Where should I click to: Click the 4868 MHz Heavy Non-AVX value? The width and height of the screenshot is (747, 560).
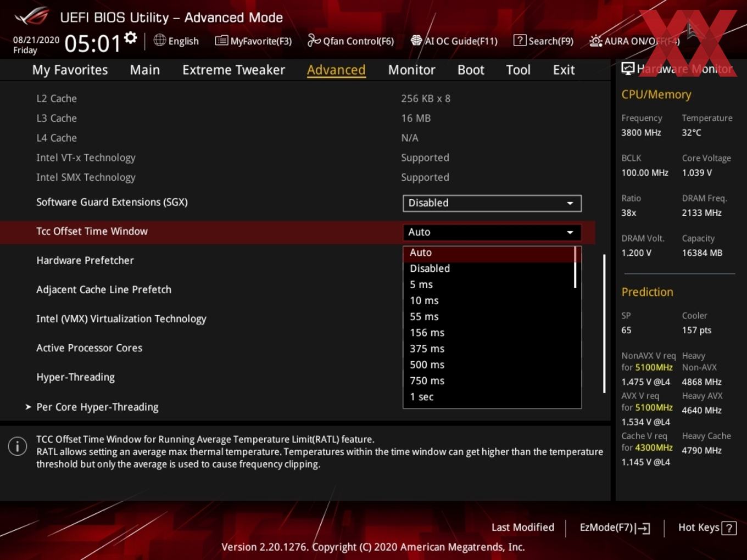click(702, 382)
